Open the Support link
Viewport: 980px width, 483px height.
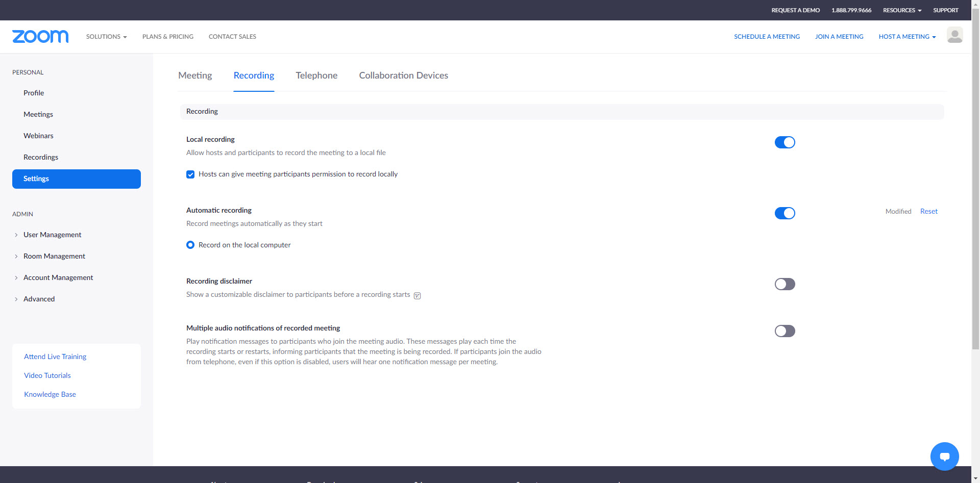[946, 10]
